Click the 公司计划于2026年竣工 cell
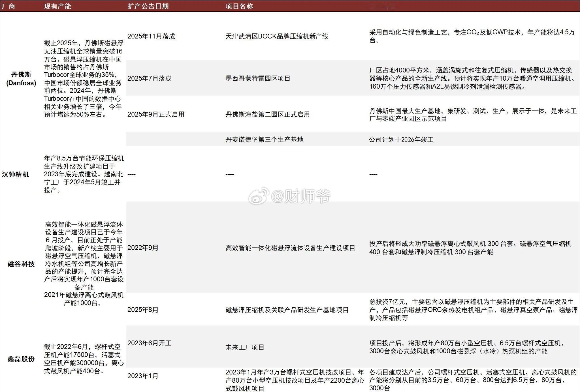The height and width of the screenshot is (392, 580). (x=401, y=140)
